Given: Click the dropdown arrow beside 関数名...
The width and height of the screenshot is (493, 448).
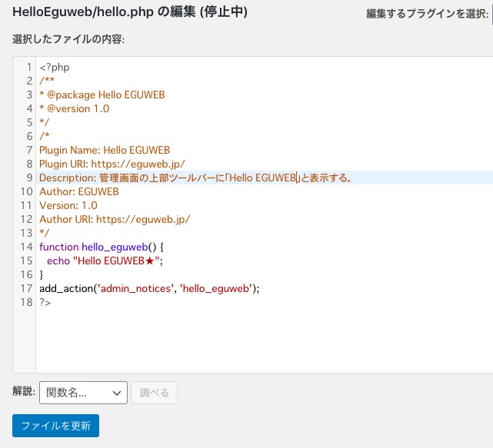Looking at the screenshot, I should [118, 393].
